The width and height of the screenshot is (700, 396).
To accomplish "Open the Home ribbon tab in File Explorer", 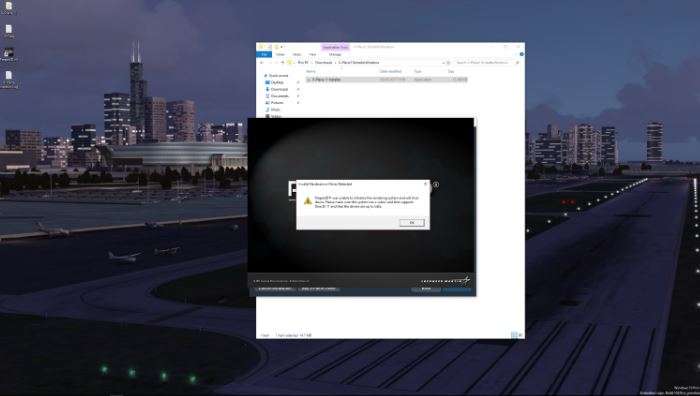I will (280, 54).
